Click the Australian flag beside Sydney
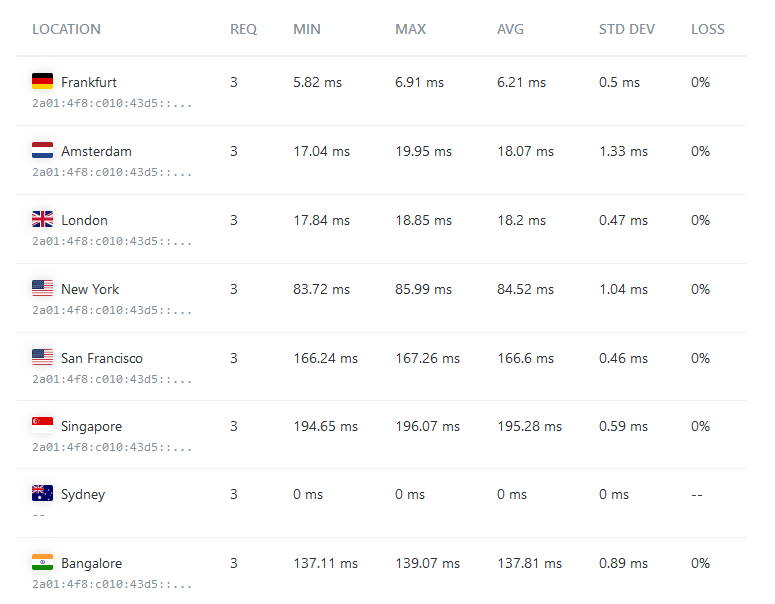This screenshot has width=775, height=604. 42,494
